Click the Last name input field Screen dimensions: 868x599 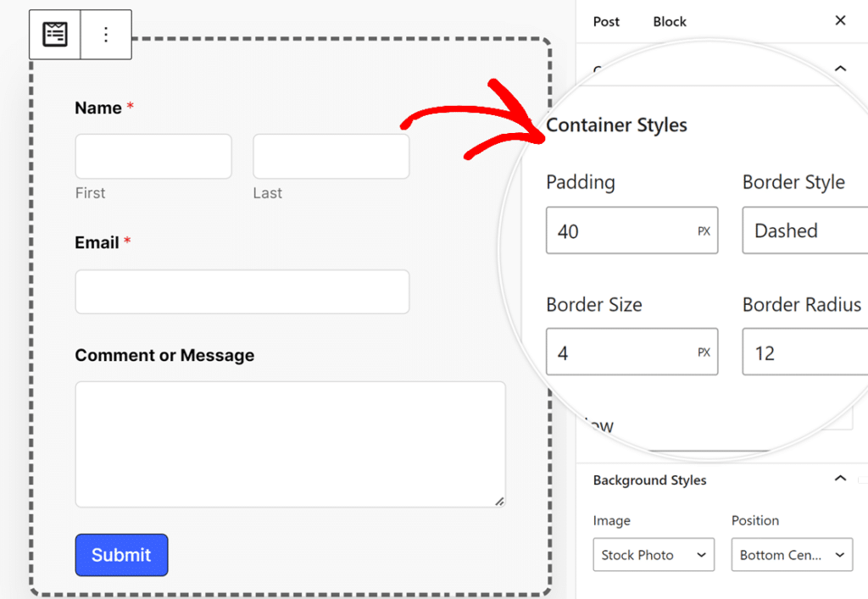coord(331,156)
